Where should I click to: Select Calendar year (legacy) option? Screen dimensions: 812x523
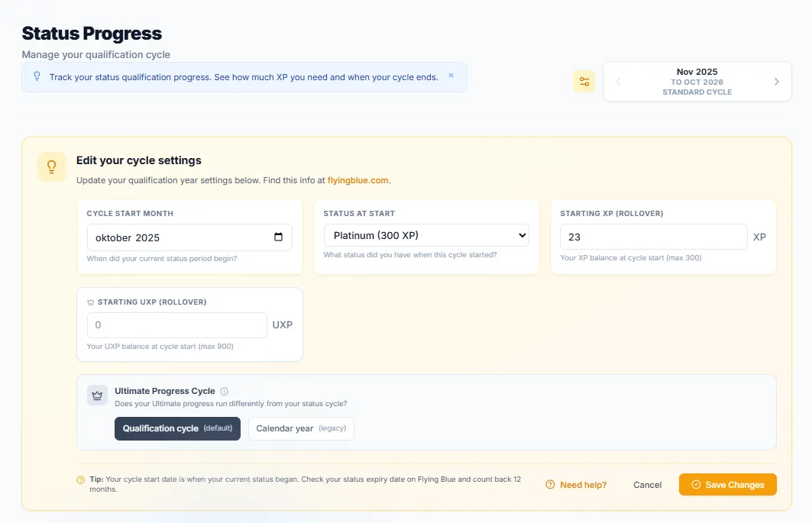coord(301,428)
